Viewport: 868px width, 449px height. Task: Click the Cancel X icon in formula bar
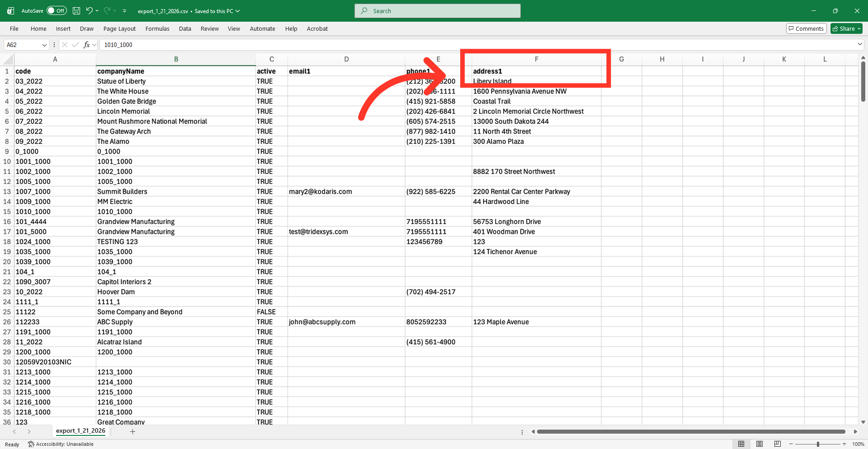coord(65,45)
